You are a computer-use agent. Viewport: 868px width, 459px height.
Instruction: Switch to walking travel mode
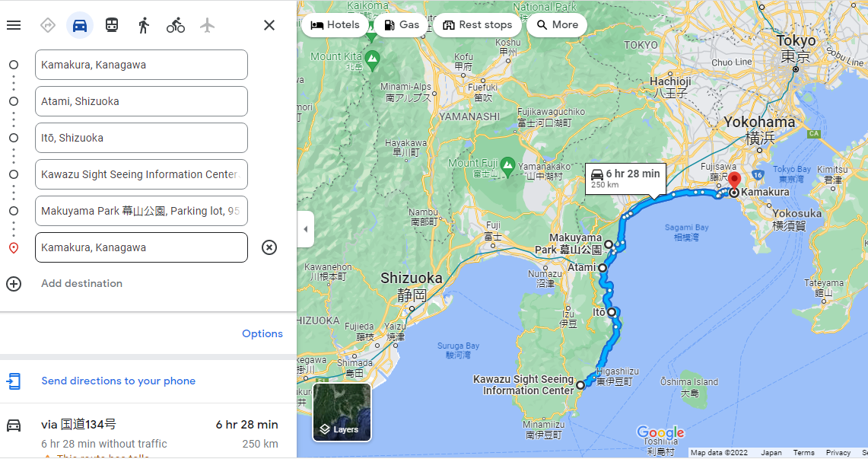143,25
